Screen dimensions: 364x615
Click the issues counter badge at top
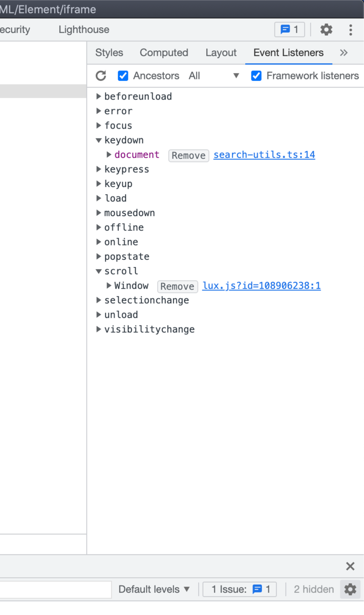pyautogui.click(x=290, y=30)
